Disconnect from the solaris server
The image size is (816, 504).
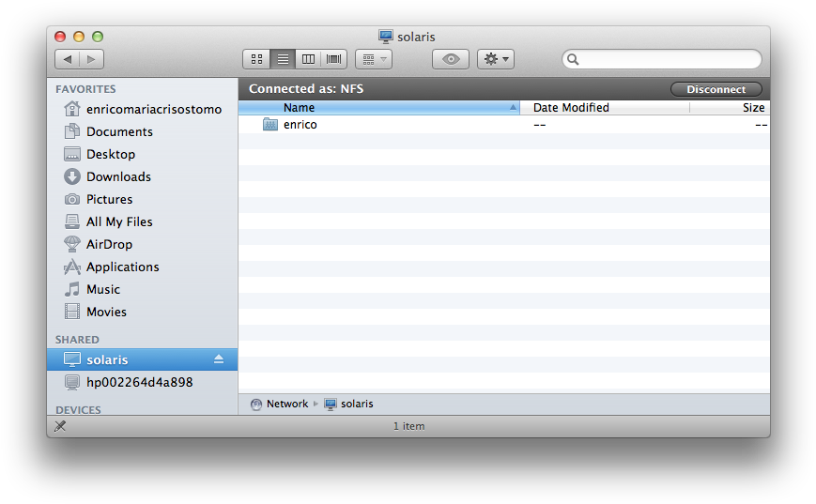716,89
